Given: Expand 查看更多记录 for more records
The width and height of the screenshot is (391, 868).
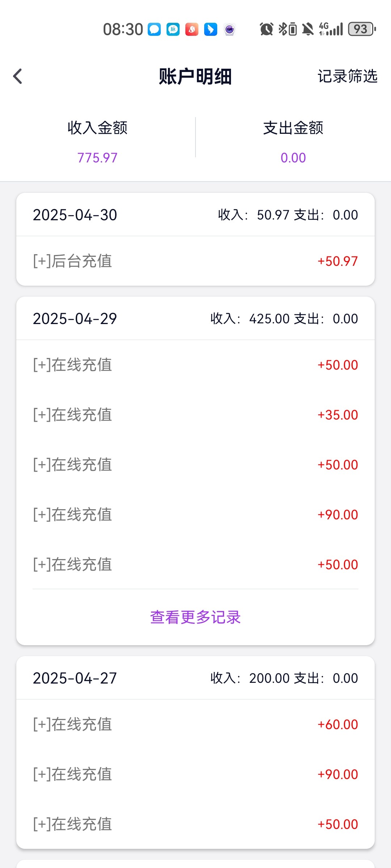Looking at the screenshot, I should click(195, 617).
